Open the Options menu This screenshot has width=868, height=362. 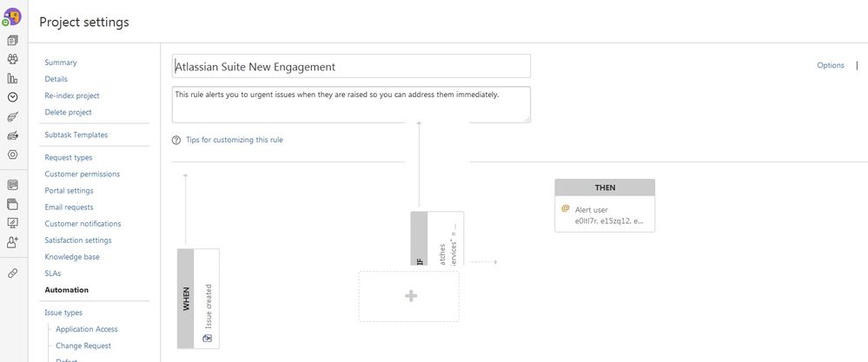pos(831,65)
